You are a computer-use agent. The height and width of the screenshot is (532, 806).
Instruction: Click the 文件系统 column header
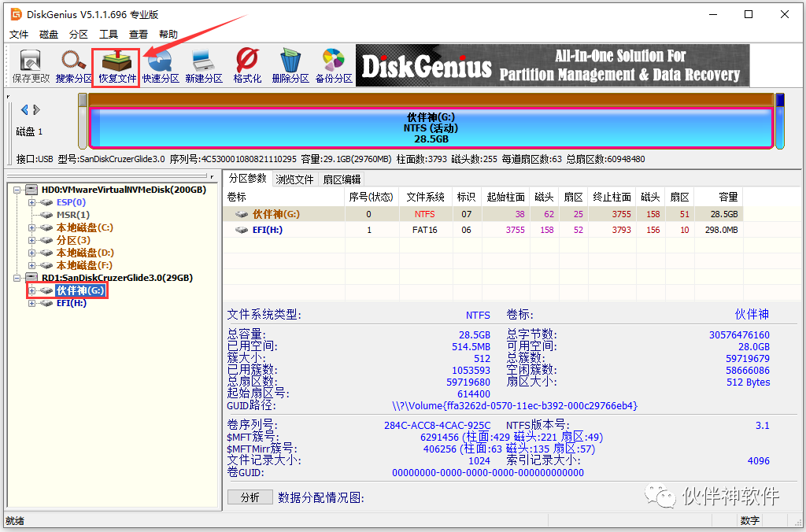click(x=424, y=197)
